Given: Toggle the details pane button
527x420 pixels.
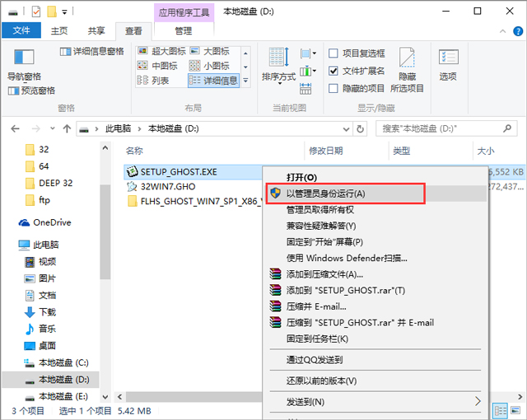Looking at the screenshot, I should [91, 51].
